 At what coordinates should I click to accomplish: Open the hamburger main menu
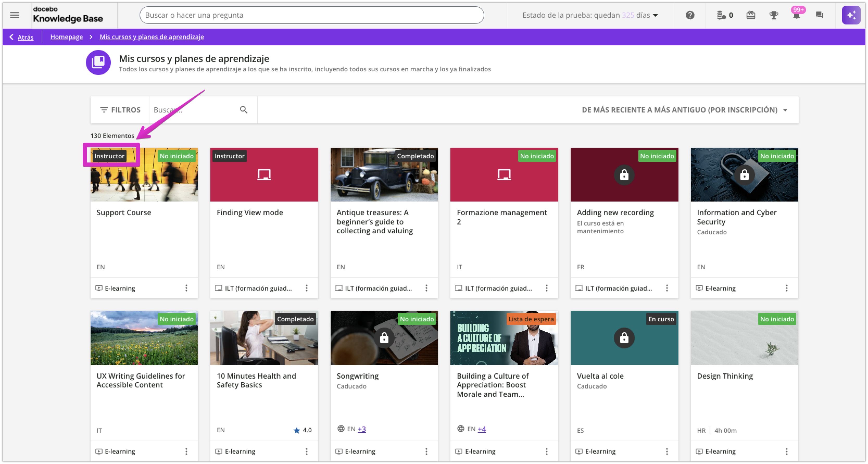tap(15, 15)
